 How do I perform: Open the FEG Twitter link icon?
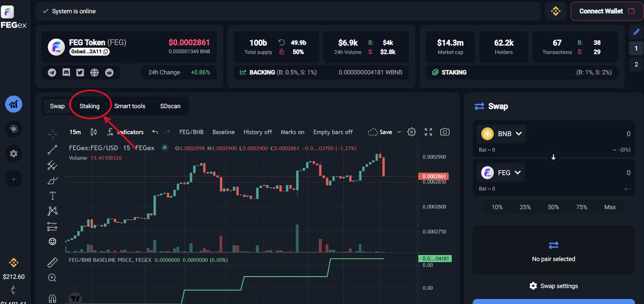pos(80,73)
